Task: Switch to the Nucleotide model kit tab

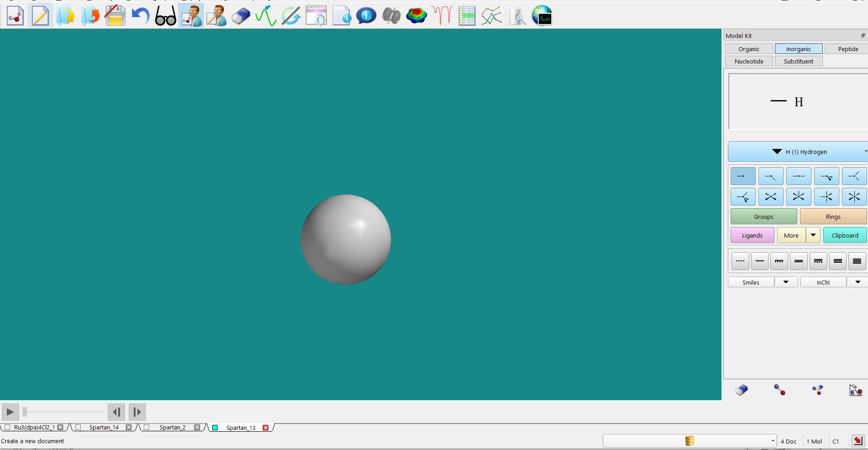Action: [x=749, y=61]
